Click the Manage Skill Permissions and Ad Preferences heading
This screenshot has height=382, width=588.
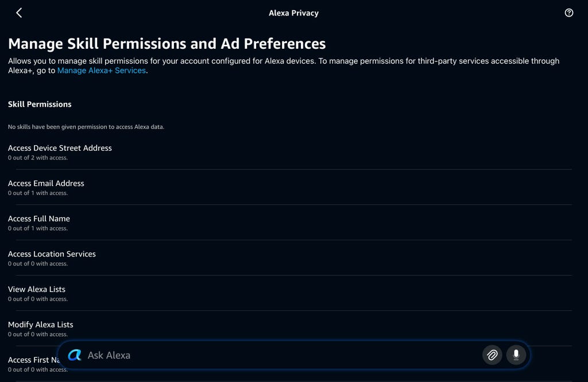167,44
